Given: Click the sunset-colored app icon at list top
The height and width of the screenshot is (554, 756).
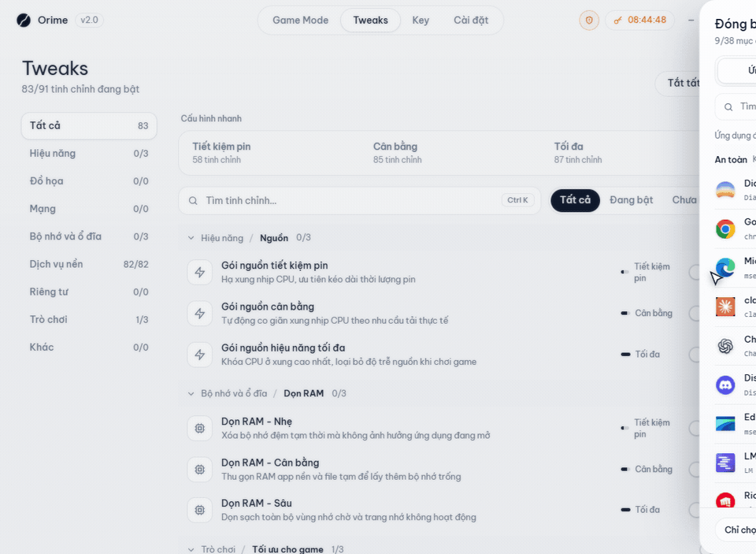Looking at the screenshot, I should [x=725, y=190].
